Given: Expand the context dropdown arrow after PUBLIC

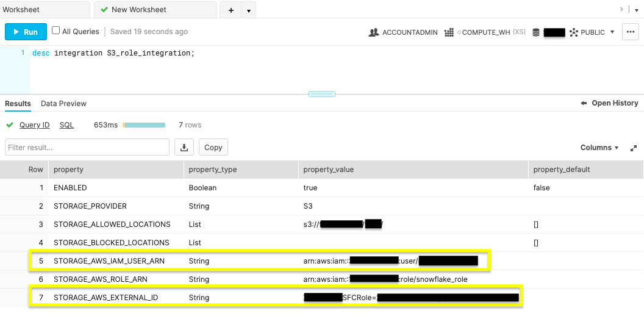Looking at the screenshot, I should 612,32.
